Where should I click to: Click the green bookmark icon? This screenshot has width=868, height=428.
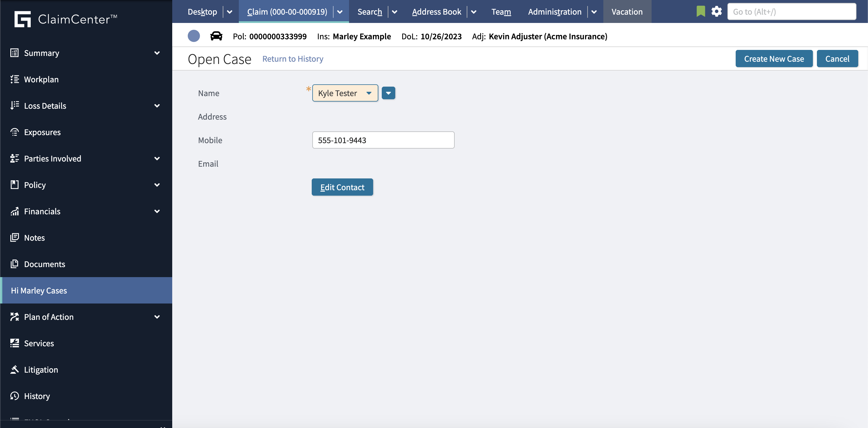pos(701,11)
